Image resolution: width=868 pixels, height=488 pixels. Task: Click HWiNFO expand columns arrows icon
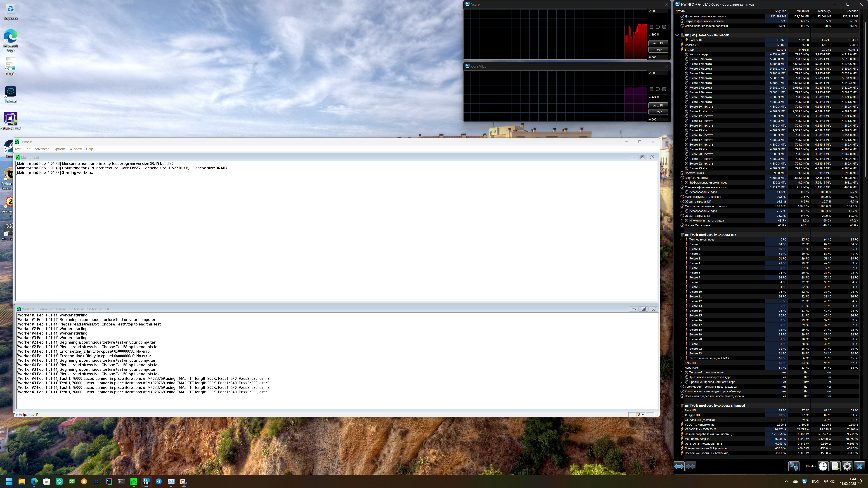(x=679, y=467)
